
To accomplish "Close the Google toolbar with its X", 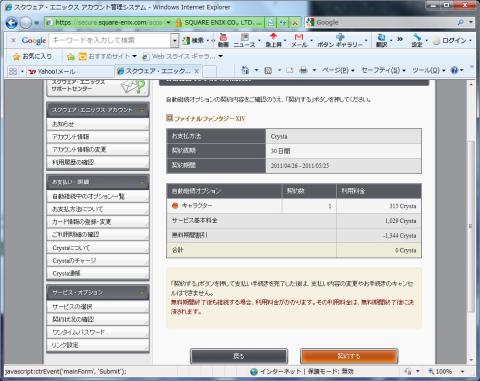I will point(13,40).
